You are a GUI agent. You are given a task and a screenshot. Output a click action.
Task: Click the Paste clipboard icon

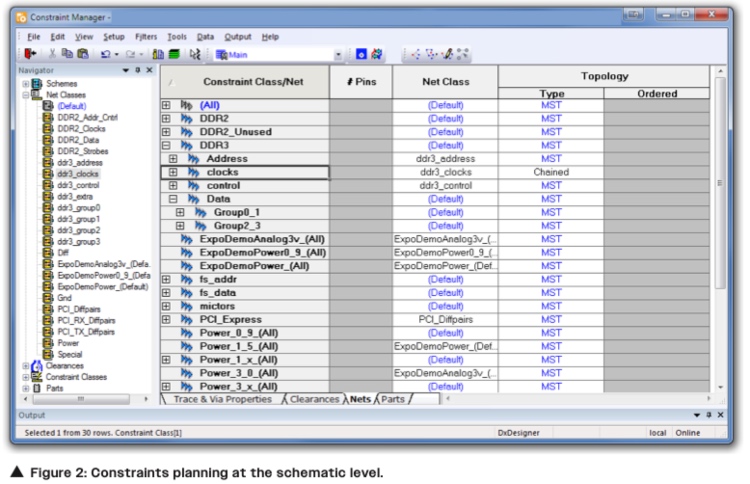[83, 54]
